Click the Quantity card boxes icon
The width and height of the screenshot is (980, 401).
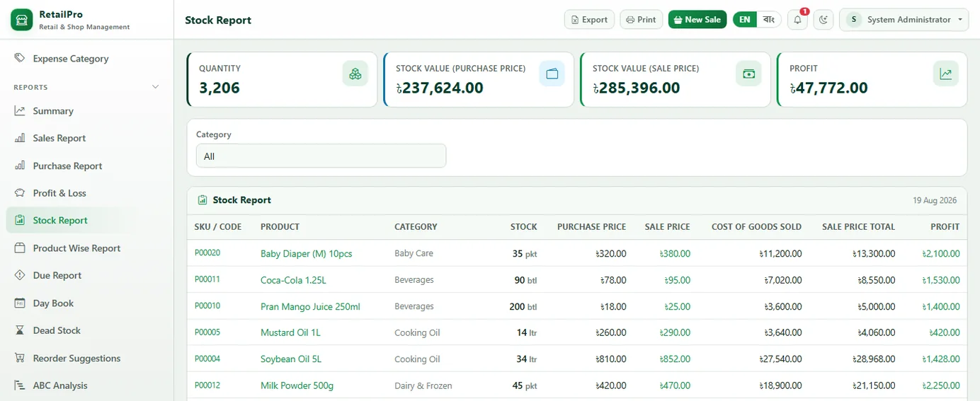coord(355,74)
